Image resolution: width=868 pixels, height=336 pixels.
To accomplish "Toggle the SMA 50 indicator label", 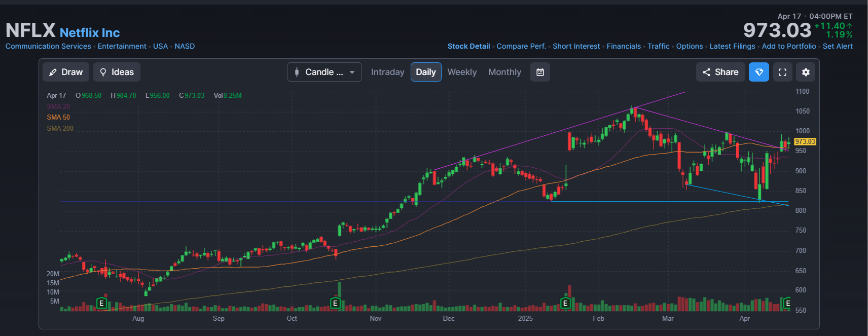I will pos(58,117).
